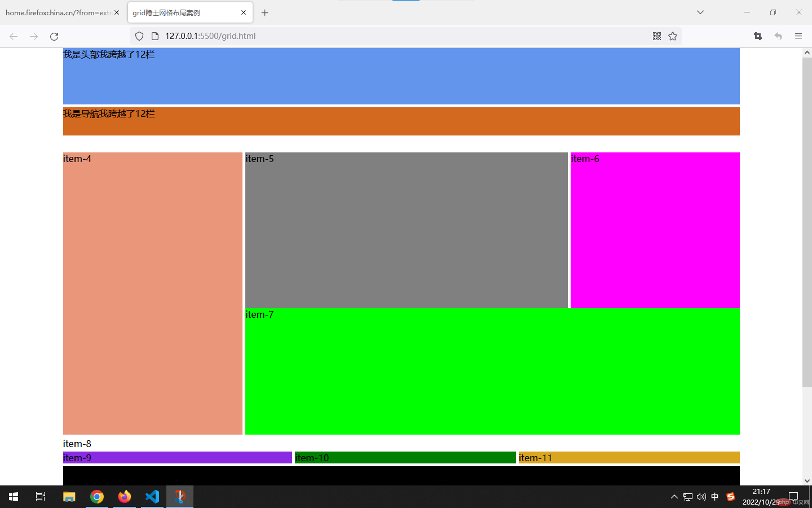Click the black footer block

pyautogui.click(x=401, y=476)
